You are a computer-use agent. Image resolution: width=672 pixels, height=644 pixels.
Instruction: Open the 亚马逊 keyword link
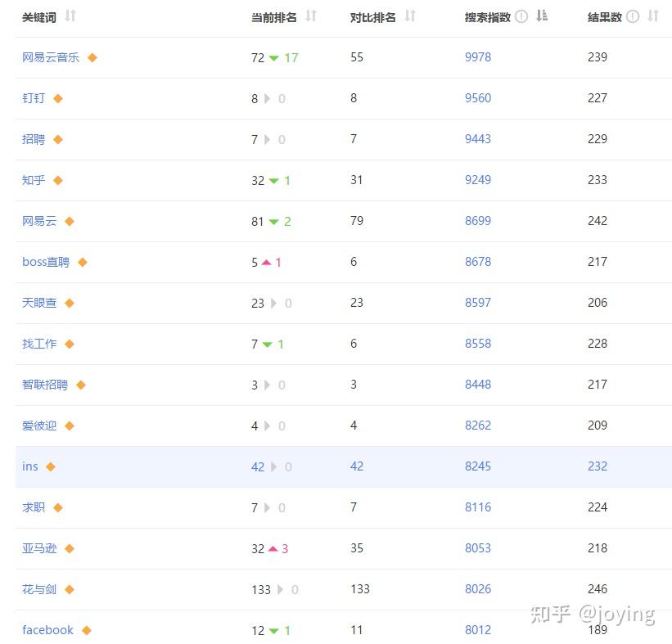point(39,548)
